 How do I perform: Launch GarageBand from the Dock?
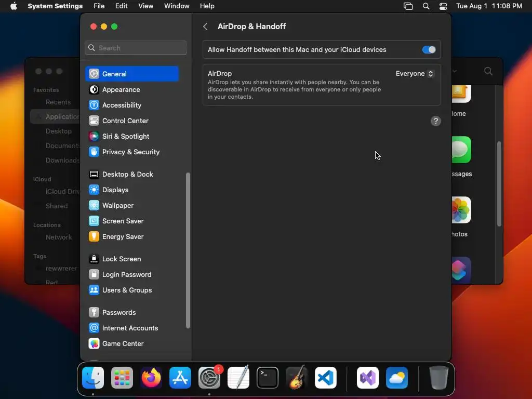click(x=297, y=378)
